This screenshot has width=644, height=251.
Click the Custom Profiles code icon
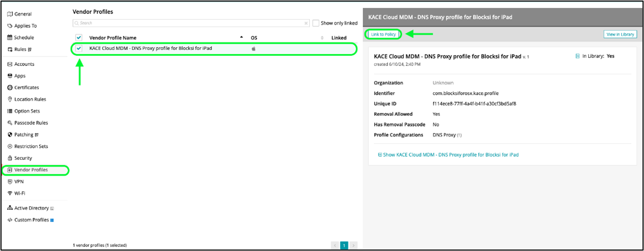(10, 220)
